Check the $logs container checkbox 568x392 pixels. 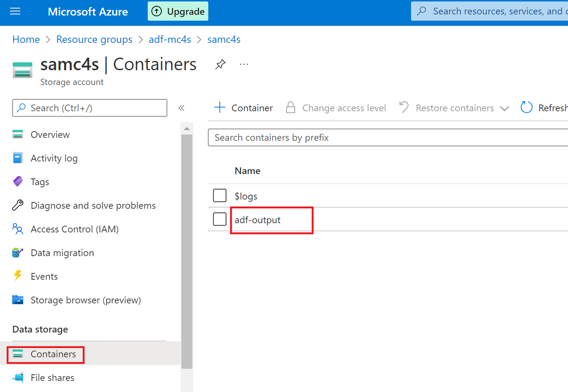point(220,195)
